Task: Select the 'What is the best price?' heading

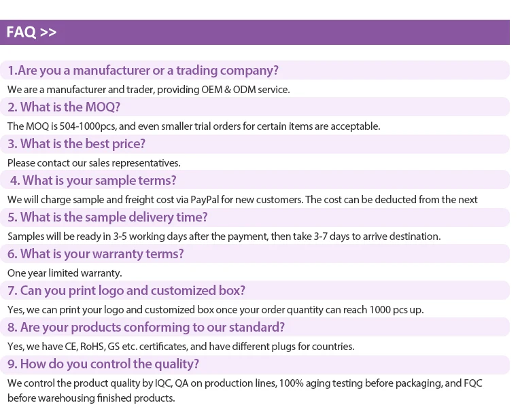Action: tap(76, 143)
